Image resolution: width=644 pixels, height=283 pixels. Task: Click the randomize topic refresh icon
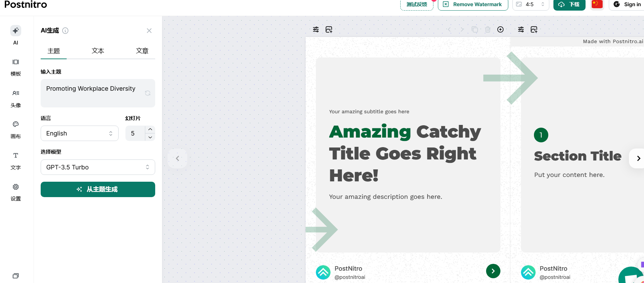[x=148, y=93]
